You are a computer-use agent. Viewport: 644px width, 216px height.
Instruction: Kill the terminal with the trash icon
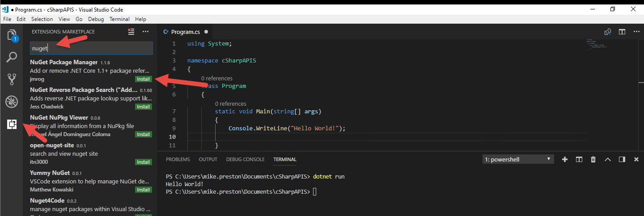593,159
